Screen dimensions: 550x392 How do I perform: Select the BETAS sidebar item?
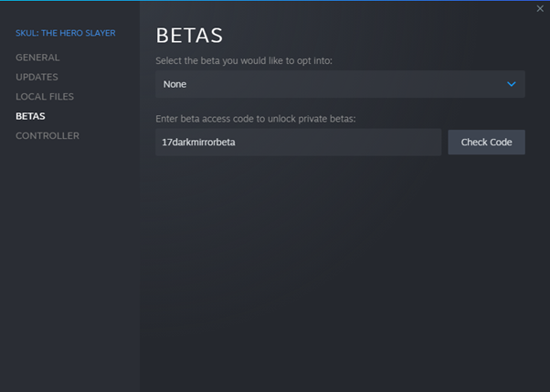coord(30,116)
